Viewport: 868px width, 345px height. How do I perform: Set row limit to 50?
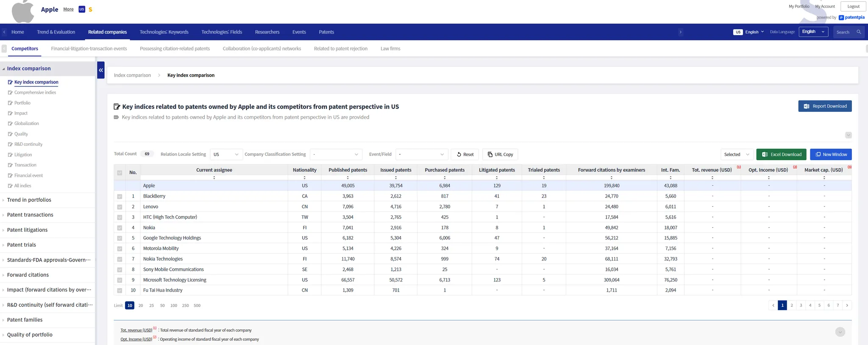click(162, 306)
